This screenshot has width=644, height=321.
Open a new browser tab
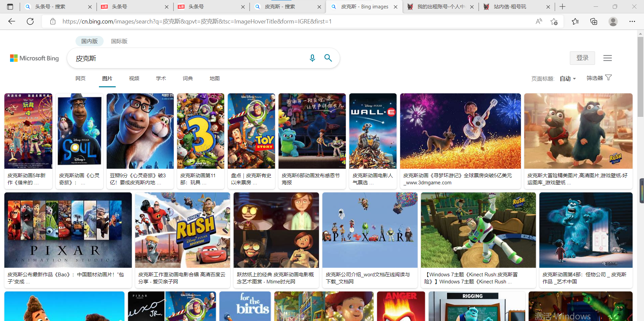coord(562,7)
